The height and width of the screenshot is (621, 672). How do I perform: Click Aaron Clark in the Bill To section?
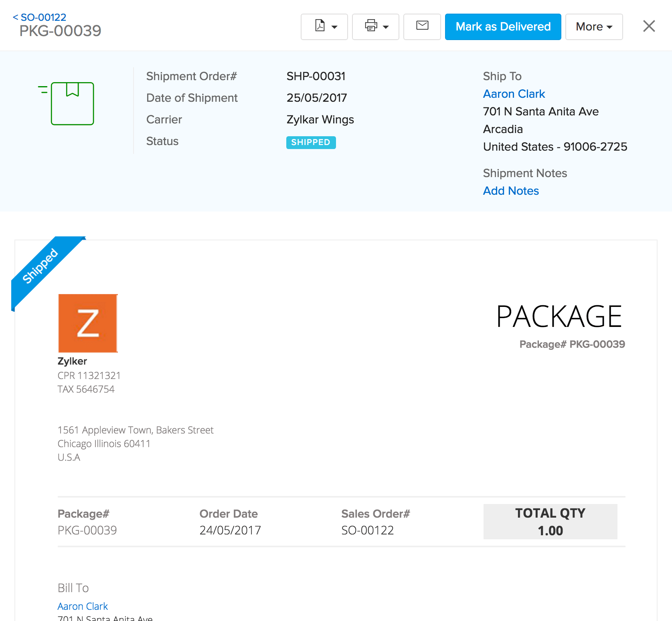pyautogui.click(x=82, y=606)
